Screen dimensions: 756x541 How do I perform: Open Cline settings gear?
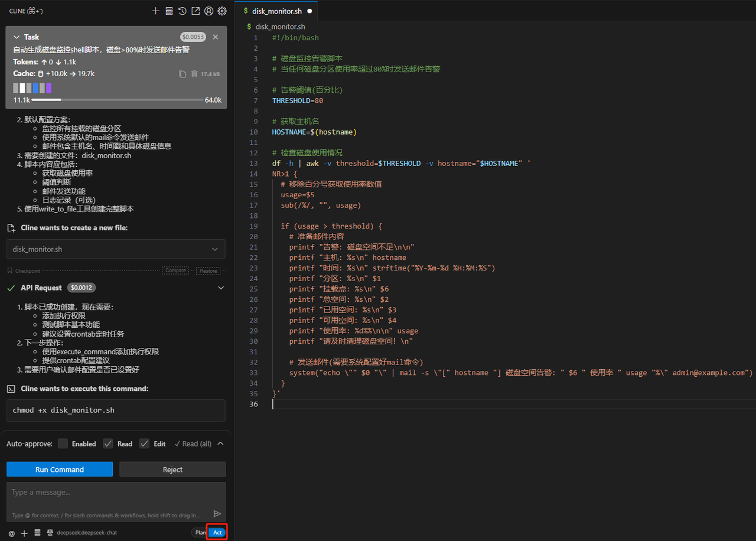pos(222,11)
